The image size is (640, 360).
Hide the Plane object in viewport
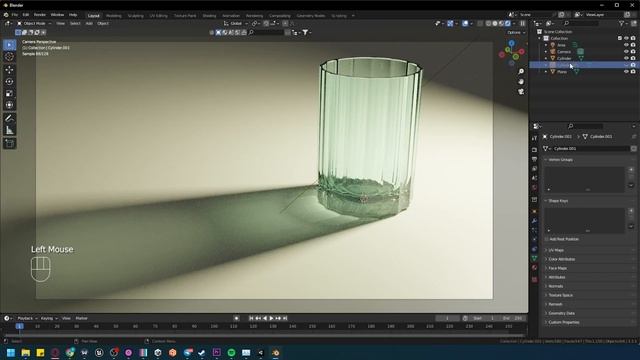626,71
